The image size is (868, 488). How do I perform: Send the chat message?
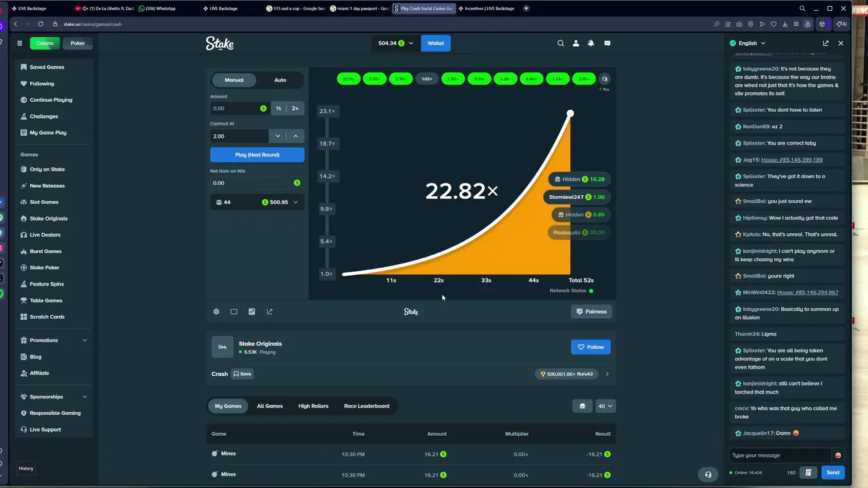pos(833,472)
